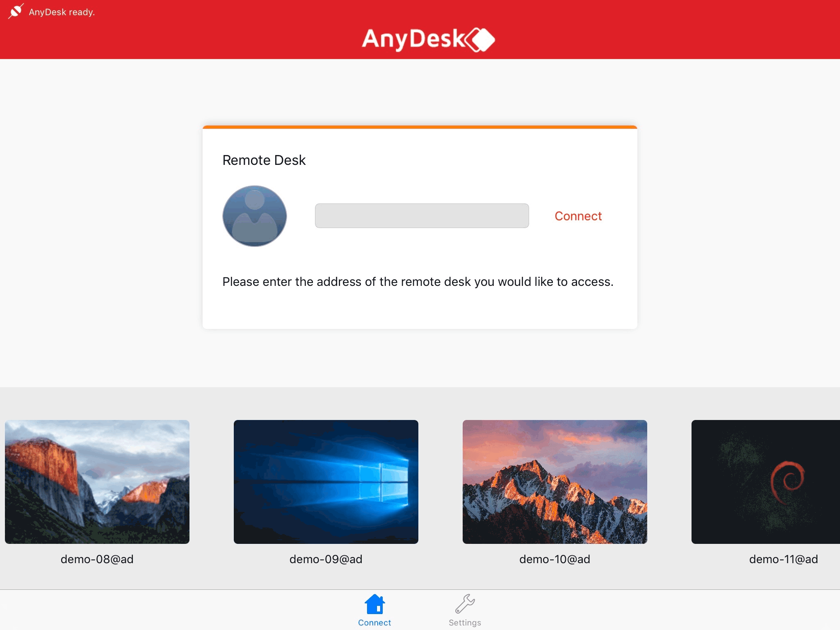Click the wrench icon above Settings

pyautogui.click(x=465, y=603)
